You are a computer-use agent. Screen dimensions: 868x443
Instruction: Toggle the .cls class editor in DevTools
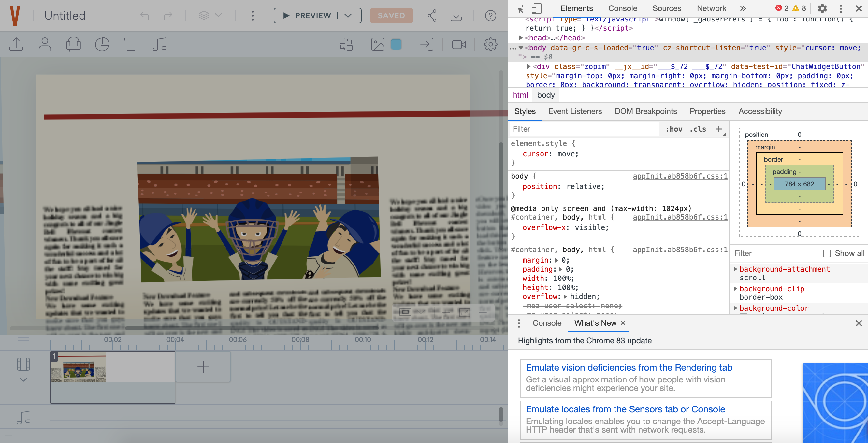[698, 129]
